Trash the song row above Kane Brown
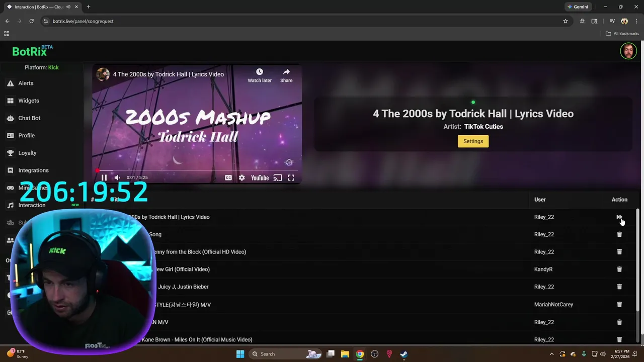 pos(619,322)
